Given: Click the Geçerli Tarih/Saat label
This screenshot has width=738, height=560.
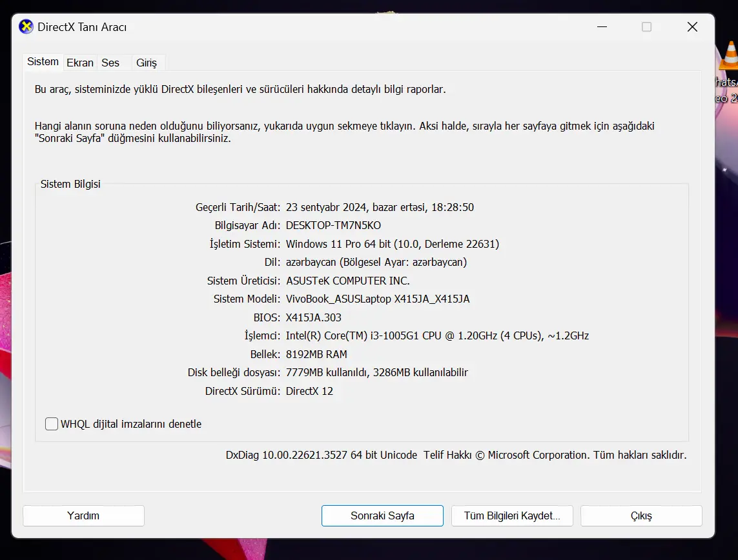Looking at the screenshot, I should [x=238, y=207].
